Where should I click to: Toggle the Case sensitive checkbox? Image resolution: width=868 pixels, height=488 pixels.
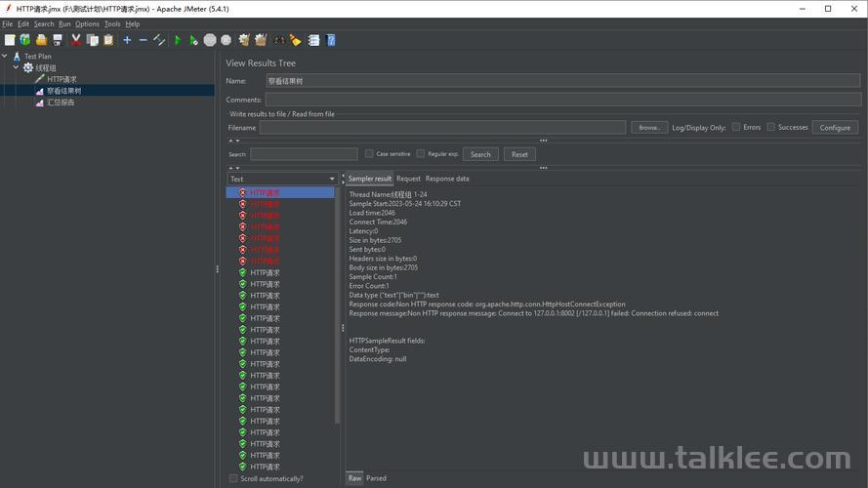[x=369, y=154]
